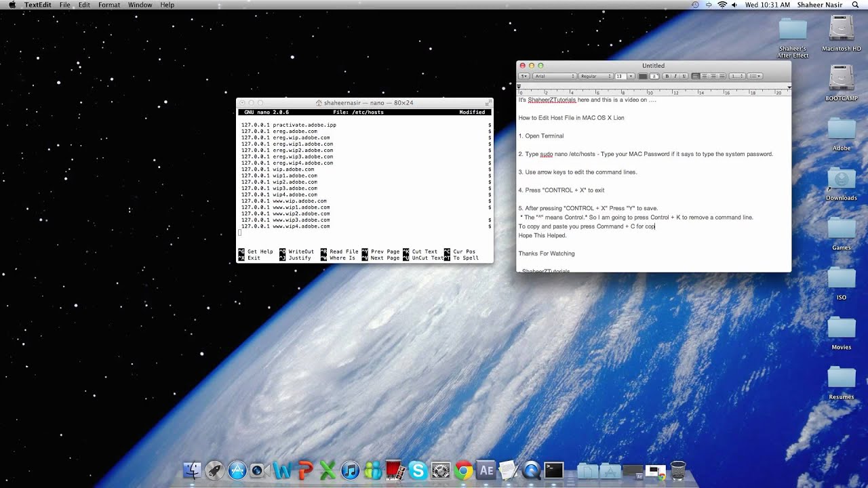Open Photo Booth from the Dock
This screenshot has height=488, width=868.
click(x=395, y=470)
